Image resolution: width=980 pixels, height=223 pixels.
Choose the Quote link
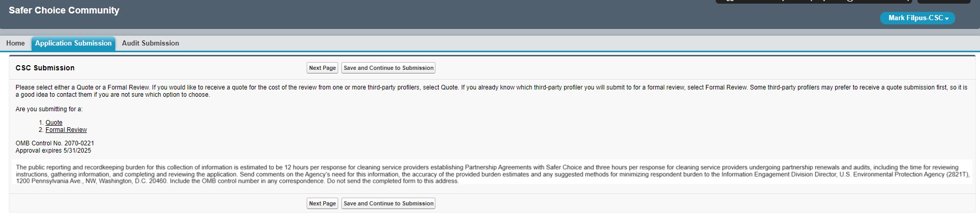pos(54,123)
